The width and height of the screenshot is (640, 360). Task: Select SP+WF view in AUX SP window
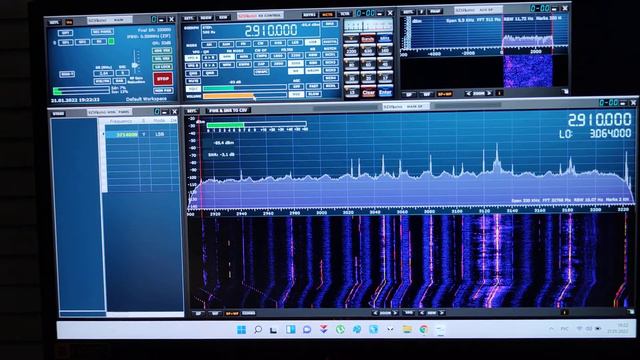click(444, 93)
